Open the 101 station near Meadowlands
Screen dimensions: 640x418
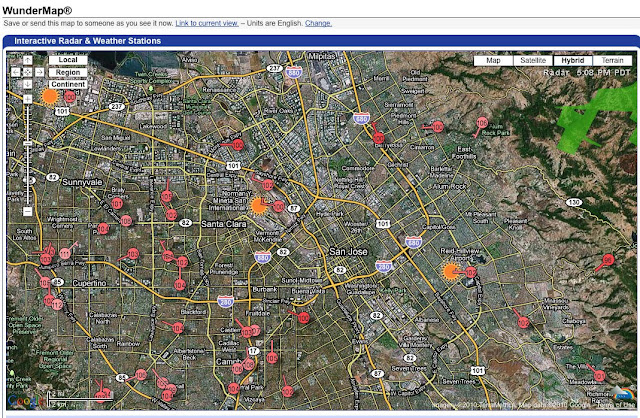pos(599,375)
